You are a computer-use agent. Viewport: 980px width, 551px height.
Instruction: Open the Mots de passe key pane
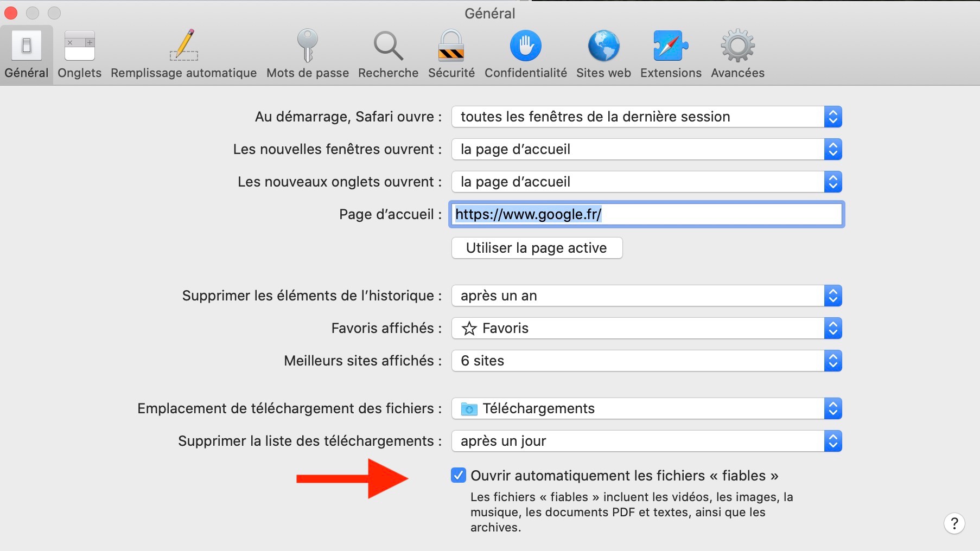(308, 55)
